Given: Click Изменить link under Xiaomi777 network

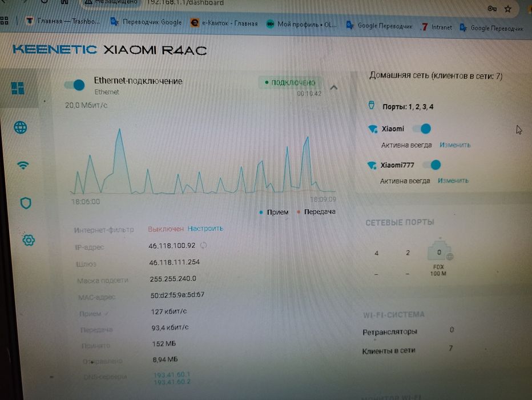Looking at the screenshot, I should tap(453, 181).
